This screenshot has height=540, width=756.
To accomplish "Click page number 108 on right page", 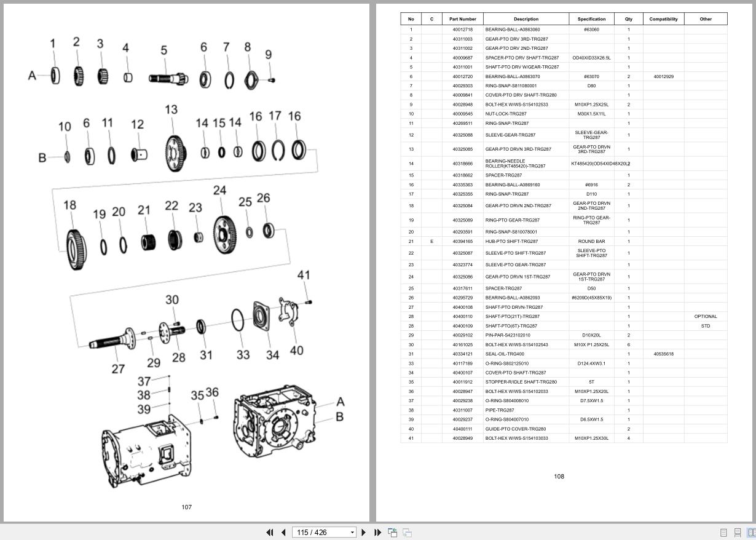I will (x=559, y=476).
